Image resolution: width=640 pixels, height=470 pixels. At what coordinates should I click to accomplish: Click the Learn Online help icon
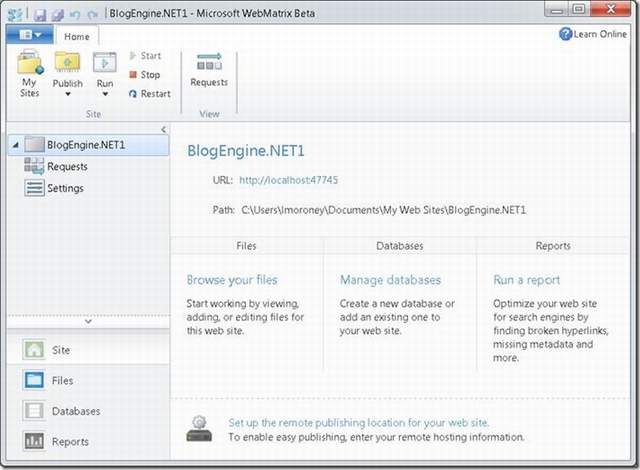click(565, 34)
